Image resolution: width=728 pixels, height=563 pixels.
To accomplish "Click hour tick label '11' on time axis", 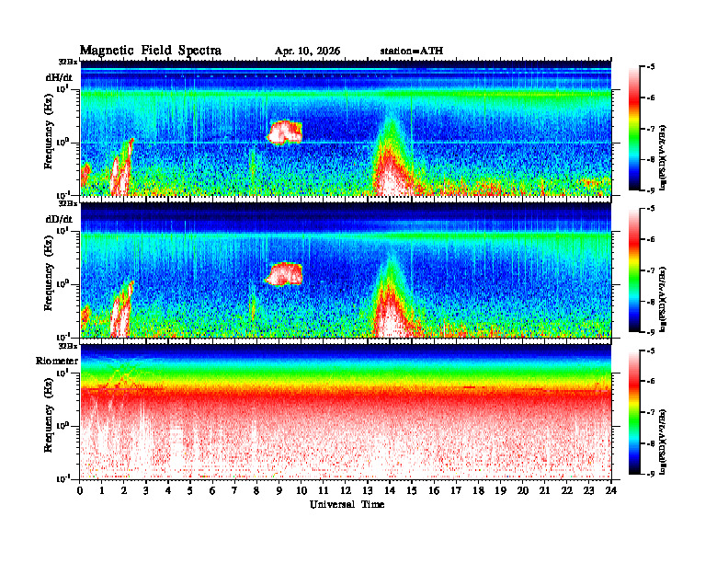I will [x=323, y=491].
